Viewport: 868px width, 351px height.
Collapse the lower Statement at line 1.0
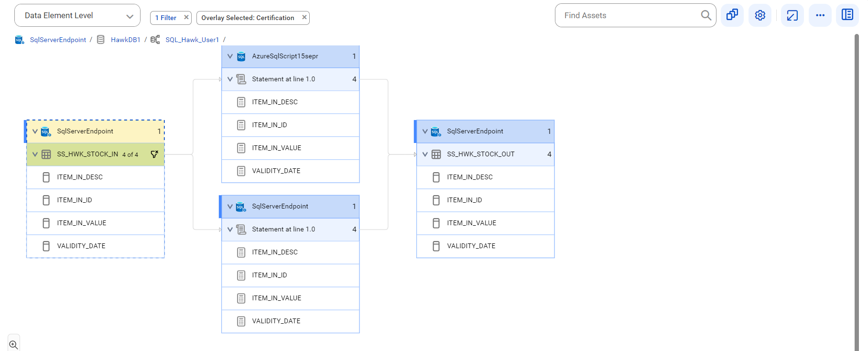tap(230, 230)
